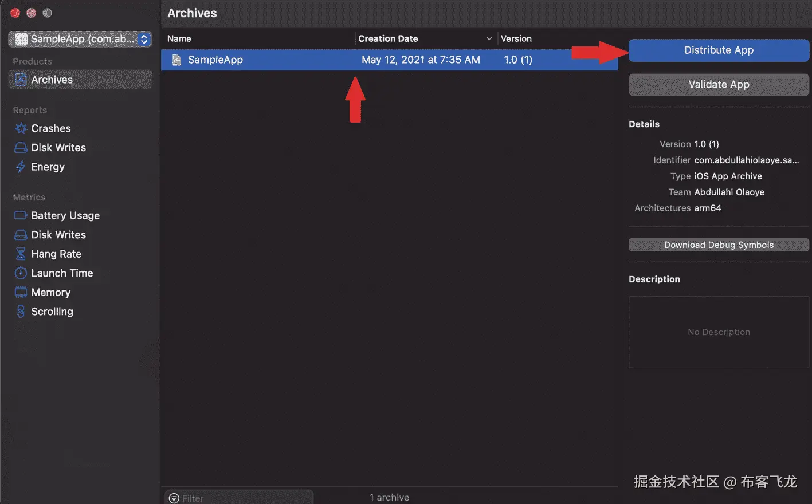Click the Battery Usage battery icon
The height and width of the screenshot is (504, 812).
21,215
